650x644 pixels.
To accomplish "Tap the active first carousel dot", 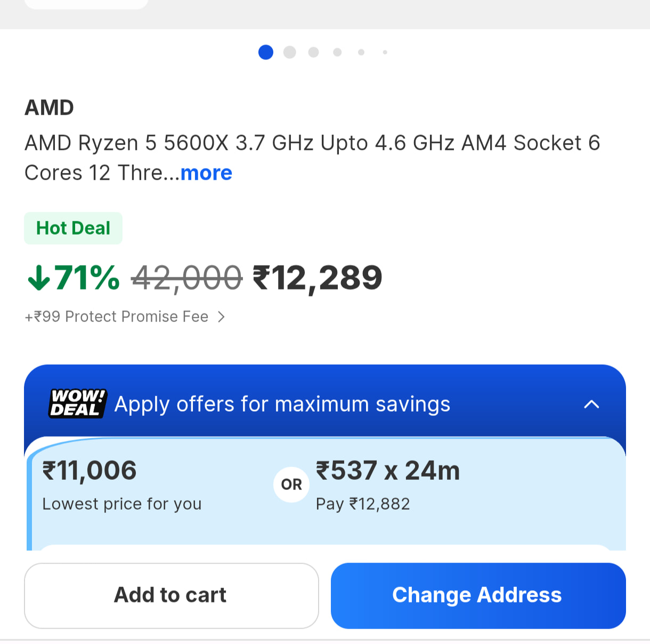I will coord(266,52).
